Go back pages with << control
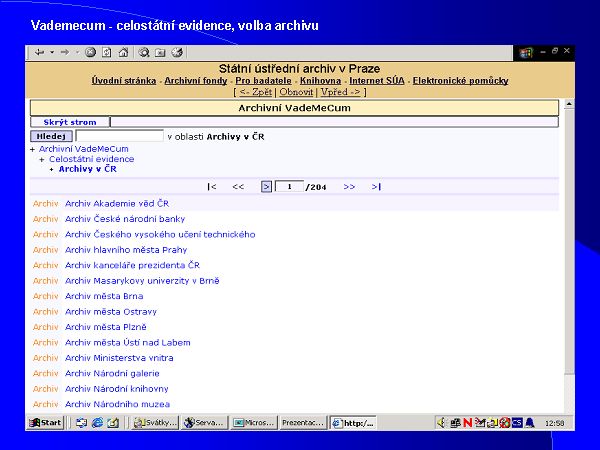600x450 pixels. coord(238,187)
